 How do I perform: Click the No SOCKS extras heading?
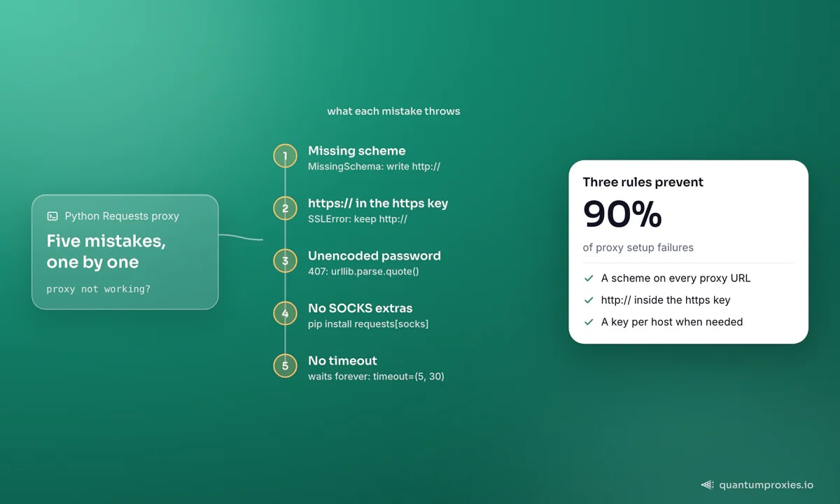click(360, 308)
